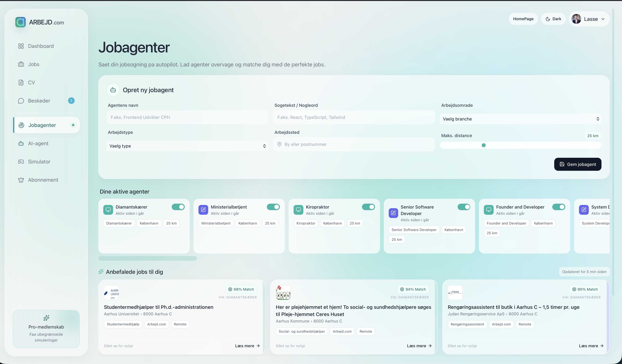This screenshot has width=622, height=364.
Task: Go to Besked​er in the sidebar
Action: [x=39, y=101]
